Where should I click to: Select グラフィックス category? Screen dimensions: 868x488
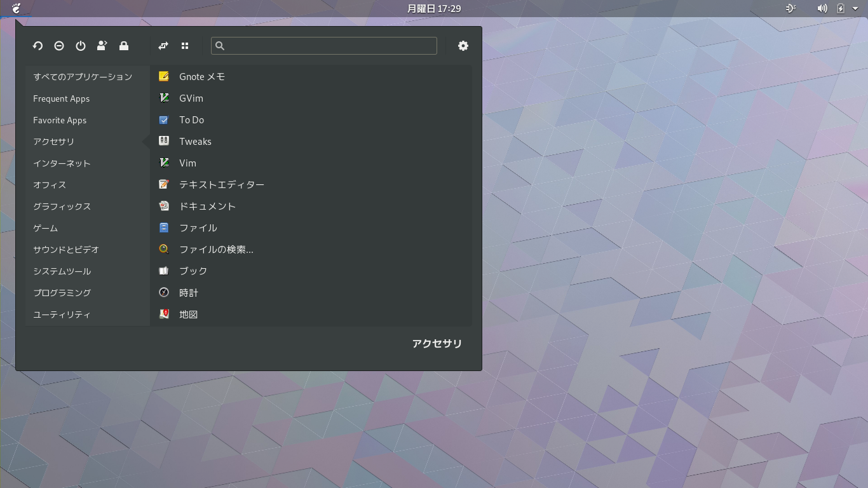click(88, 206)
